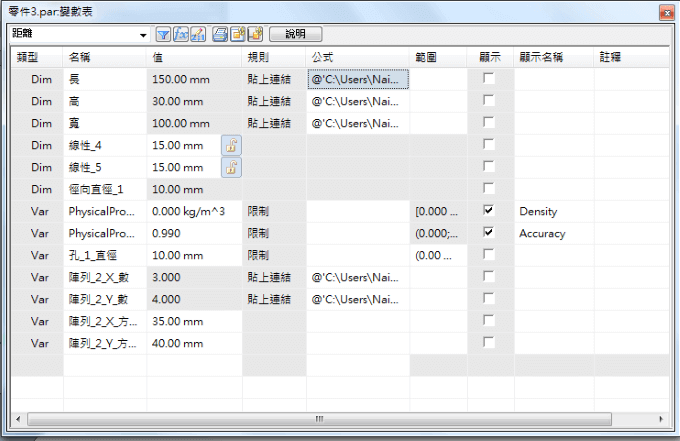Enable display checkbox for 長 row
Image resolution: width=680 pixels, height=441 pixels.
(488, 78)
